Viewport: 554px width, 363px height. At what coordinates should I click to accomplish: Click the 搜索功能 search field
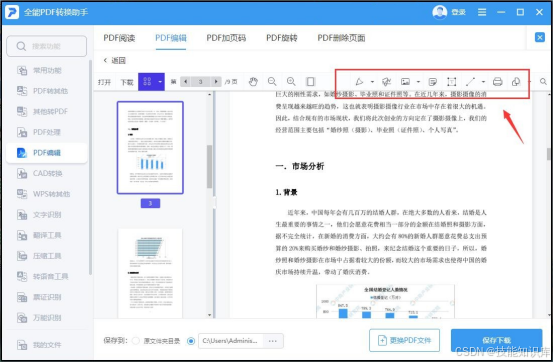(47, 46)
